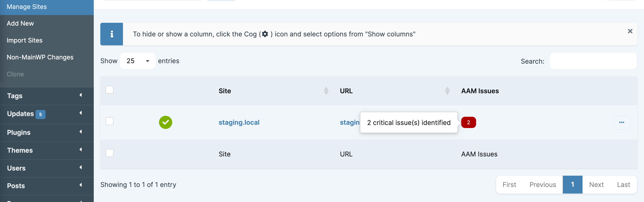
Task: Sort the Site column using its sort arrows
Action: [326, 91]
